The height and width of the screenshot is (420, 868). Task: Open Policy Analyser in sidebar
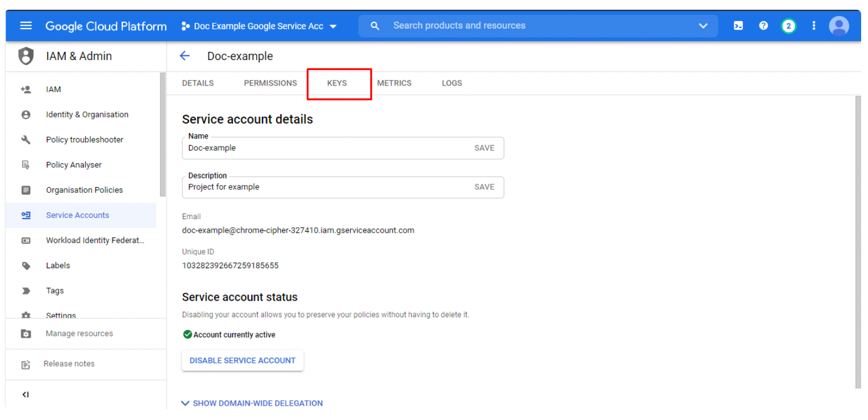click(81, 164)
